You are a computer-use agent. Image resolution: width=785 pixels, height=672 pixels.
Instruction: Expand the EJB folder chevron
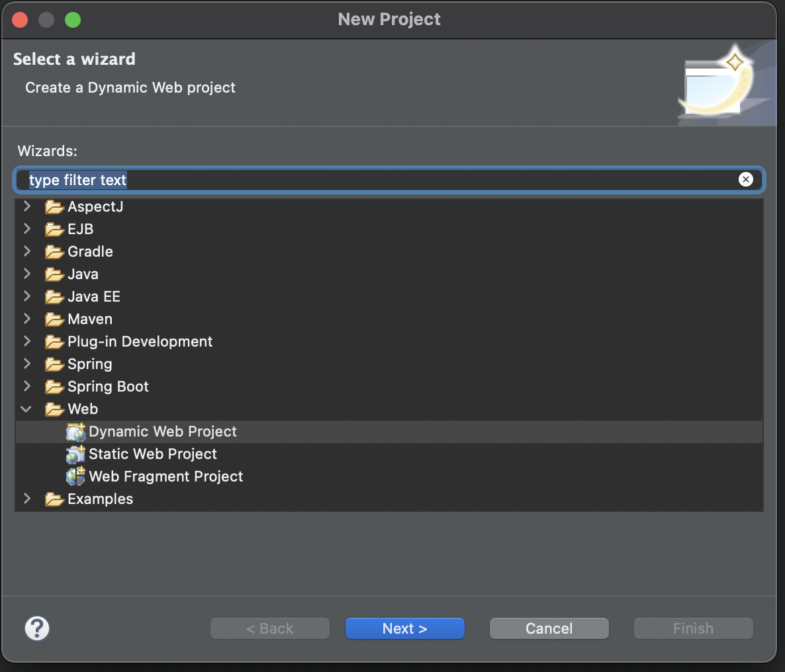coord(27,229)
